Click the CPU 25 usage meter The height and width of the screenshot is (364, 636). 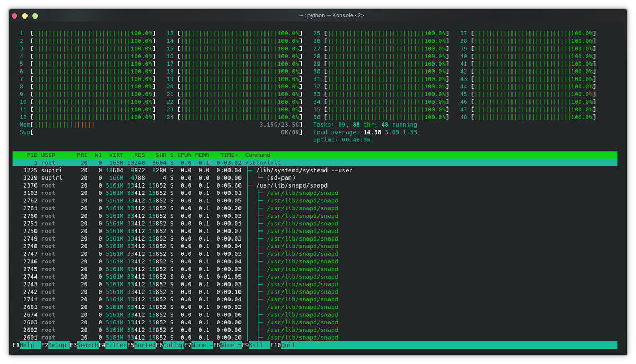[381, 33]
